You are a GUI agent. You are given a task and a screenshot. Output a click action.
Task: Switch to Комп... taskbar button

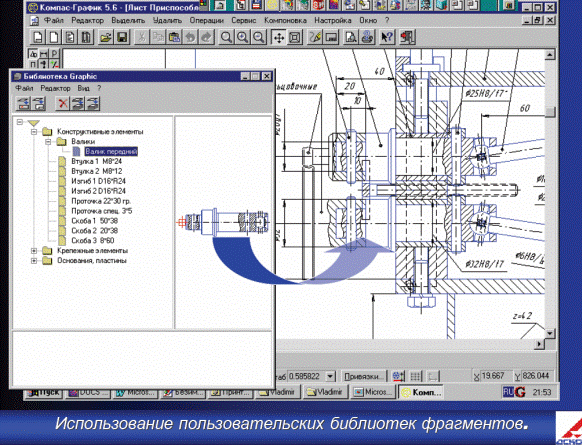tap(421, 392)
